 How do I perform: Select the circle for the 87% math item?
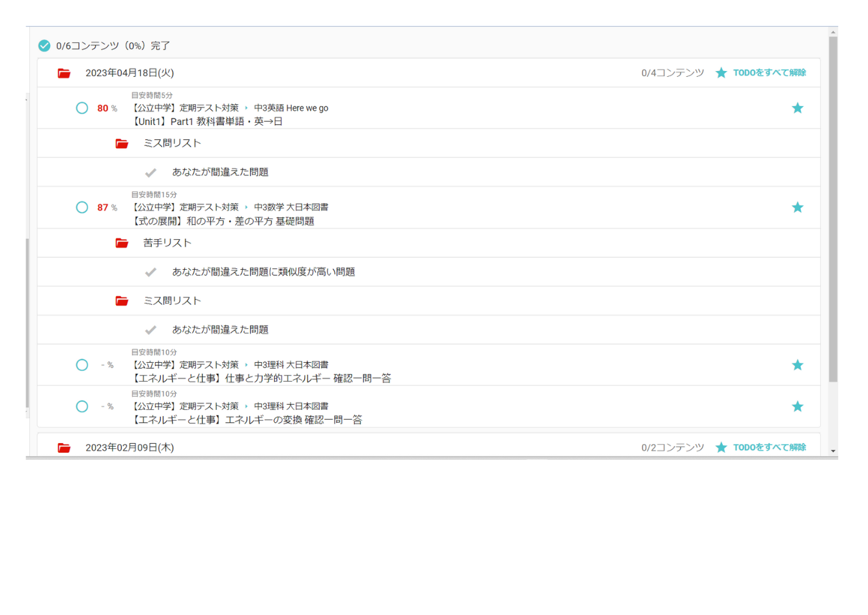[x=82, y=207]
